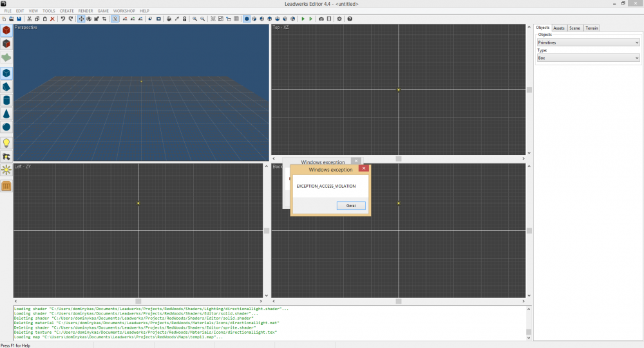Click Gerai button in exception dialog
Screen dimensions: 644x348
(351, 205)
